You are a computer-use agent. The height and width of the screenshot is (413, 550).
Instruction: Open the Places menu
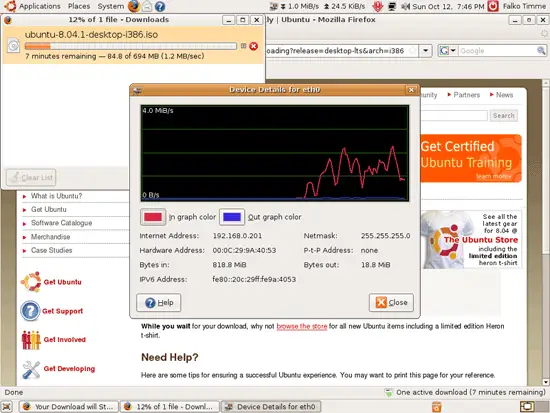pyautogui.click(x=79, y=6)
